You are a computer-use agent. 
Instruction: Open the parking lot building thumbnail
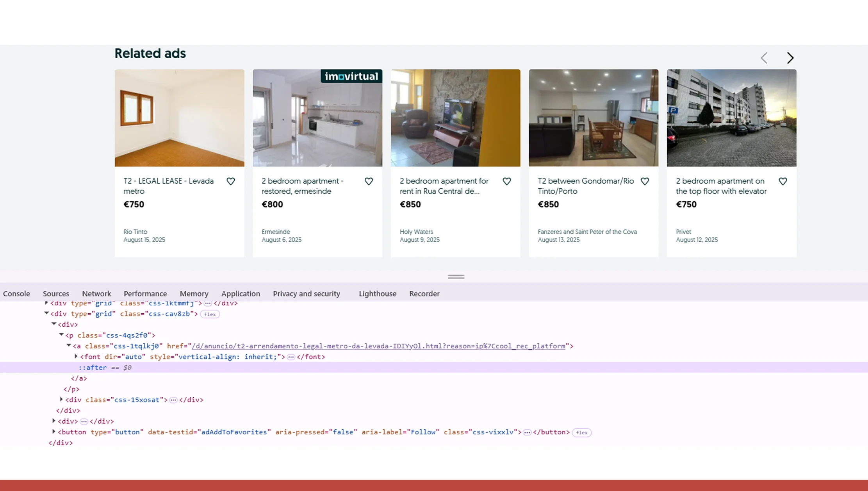pyautogui.click(x=731, y=118)
